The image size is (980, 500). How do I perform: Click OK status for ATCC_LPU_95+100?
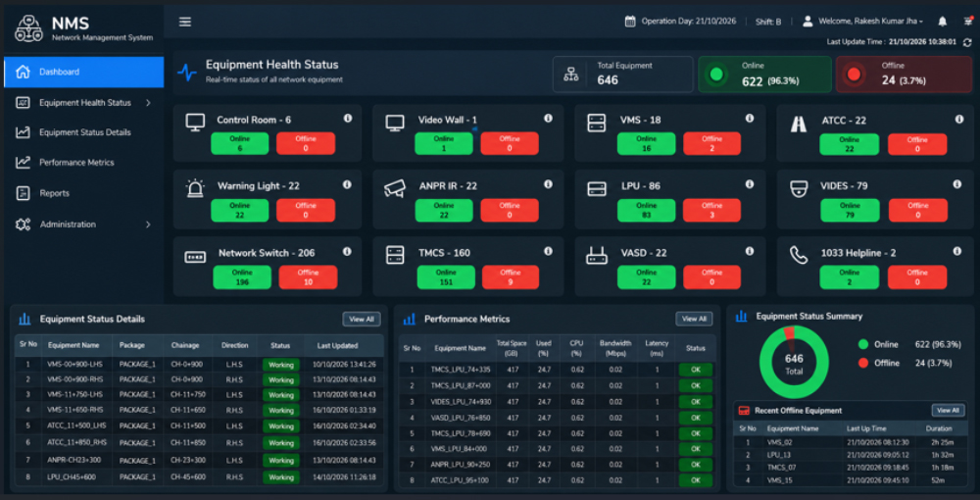(696, 480)
